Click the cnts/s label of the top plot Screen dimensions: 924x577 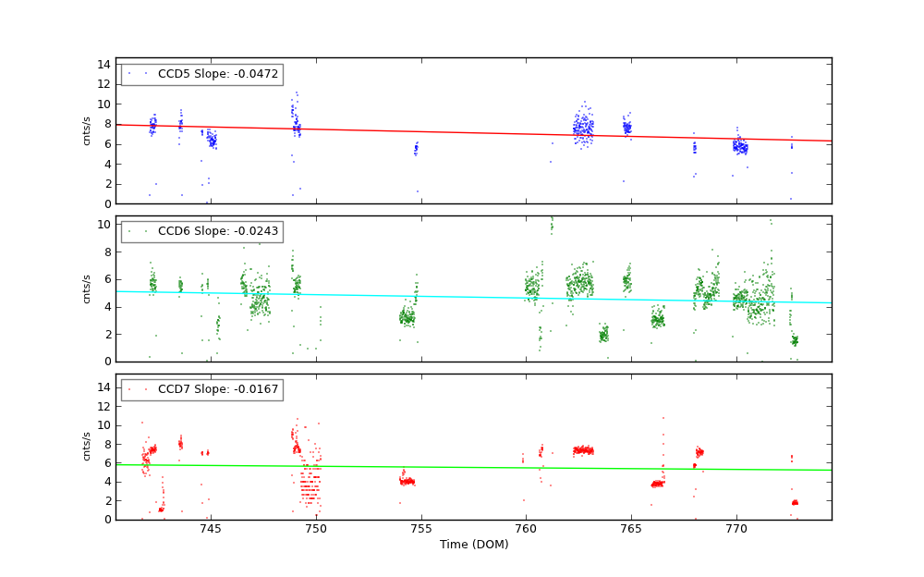(x=88, y=130)
